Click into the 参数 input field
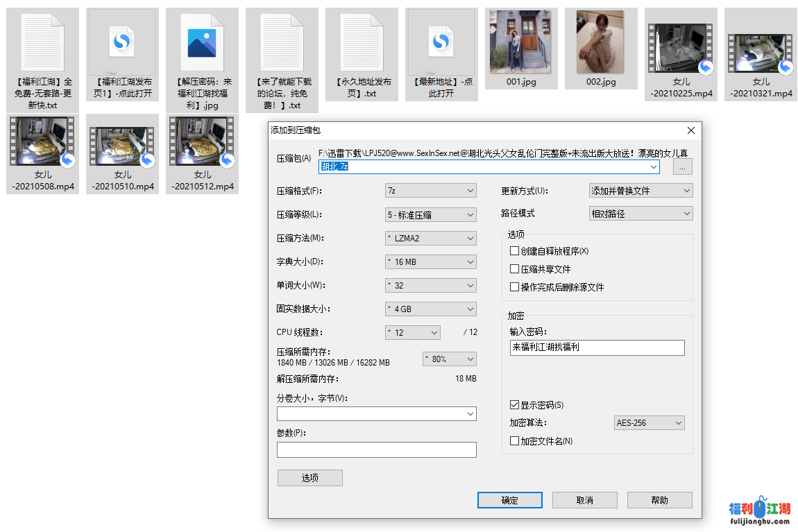Screen dimensions: 798x532 click(376, 450)
